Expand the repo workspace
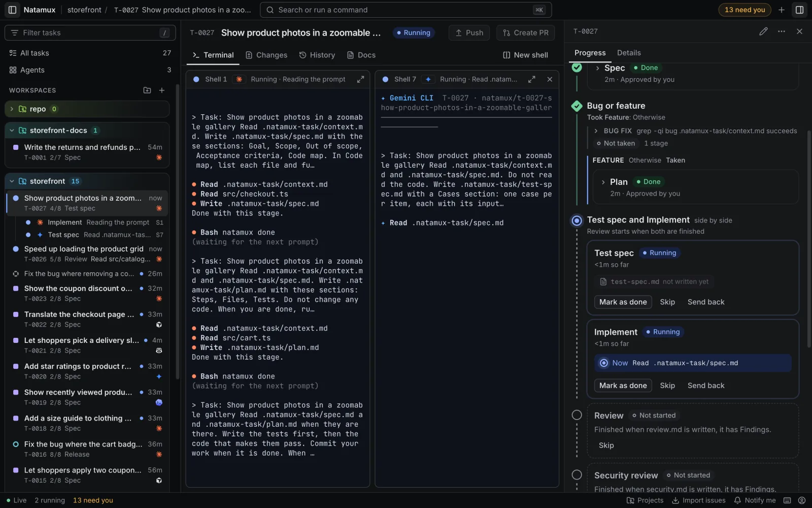This screenshot has height=508, width=812. pyautogui.click(x=12, y=109)
